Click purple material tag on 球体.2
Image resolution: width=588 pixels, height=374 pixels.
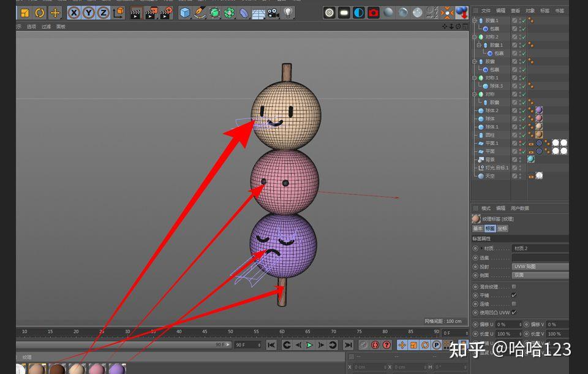[539, 110]
